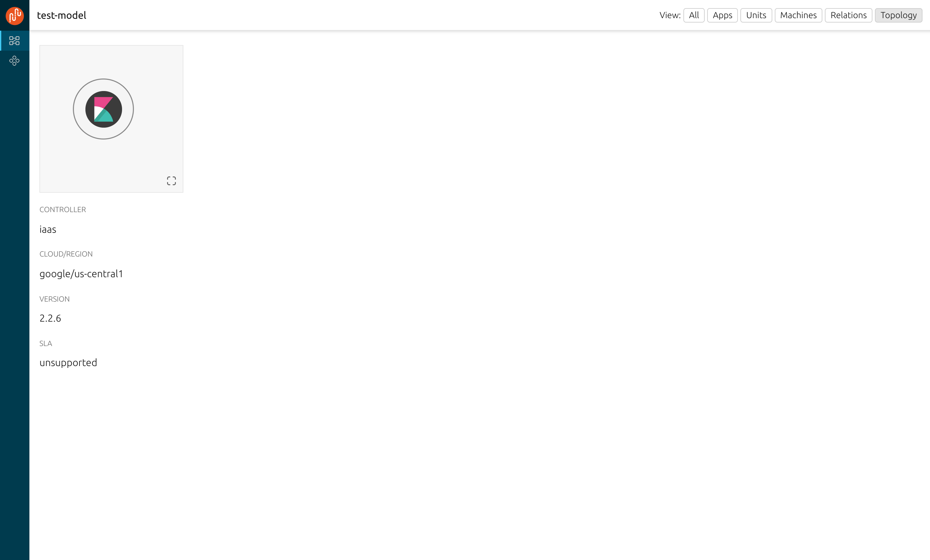Switch to the Relations view

(848, 15)
